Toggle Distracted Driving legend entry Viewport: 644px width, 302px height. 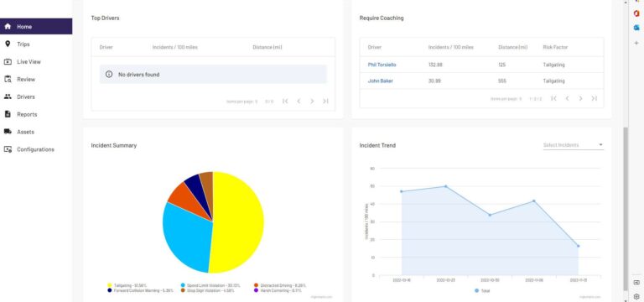coord(280,285)
